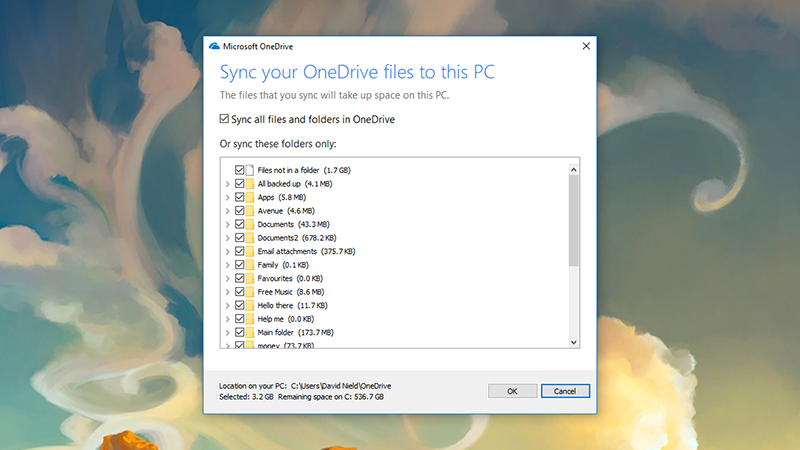800x450 pixels.
Task: Uncheck the Family folder checkbox
Action: click(239, 265)
